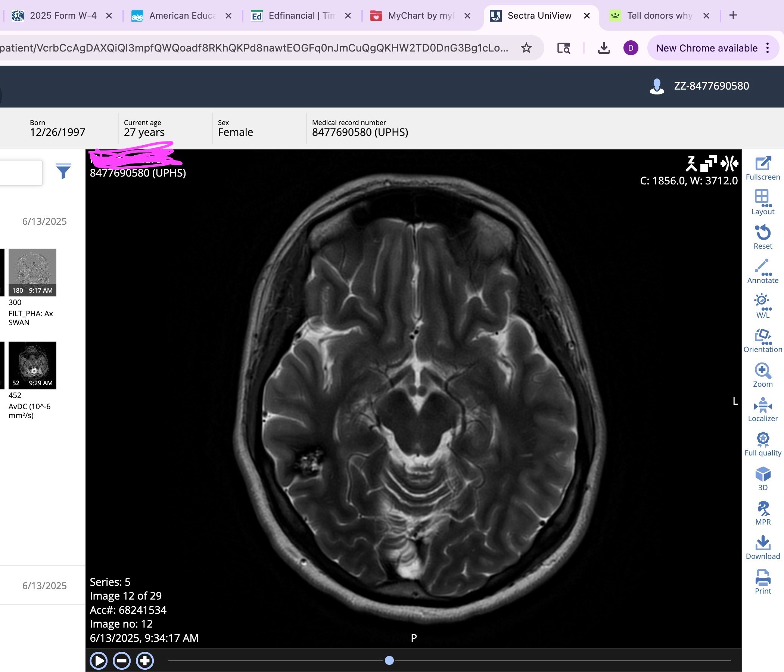Select the Orientation tool
This screenshot has height=672, width=784.
point(762,340)
